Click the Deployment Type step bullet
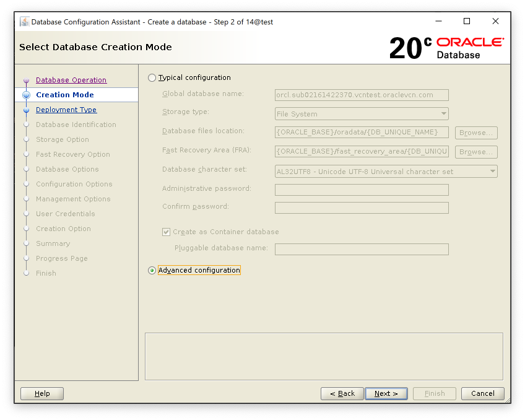 click(26, 110)
